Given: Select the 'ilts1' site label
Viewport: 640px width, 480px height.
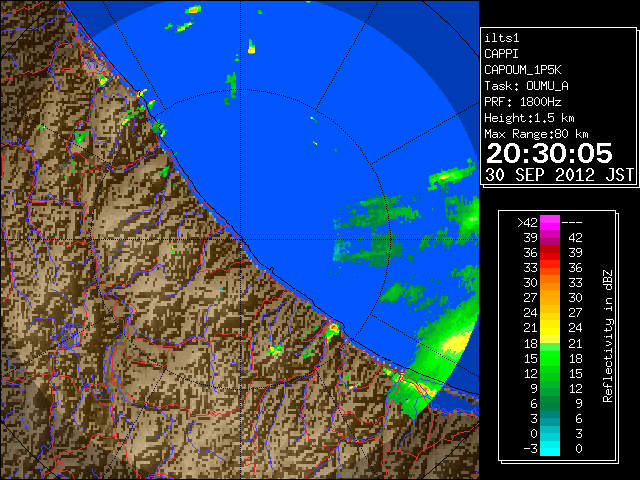Looking at the screenshot, I should [502, 38].
